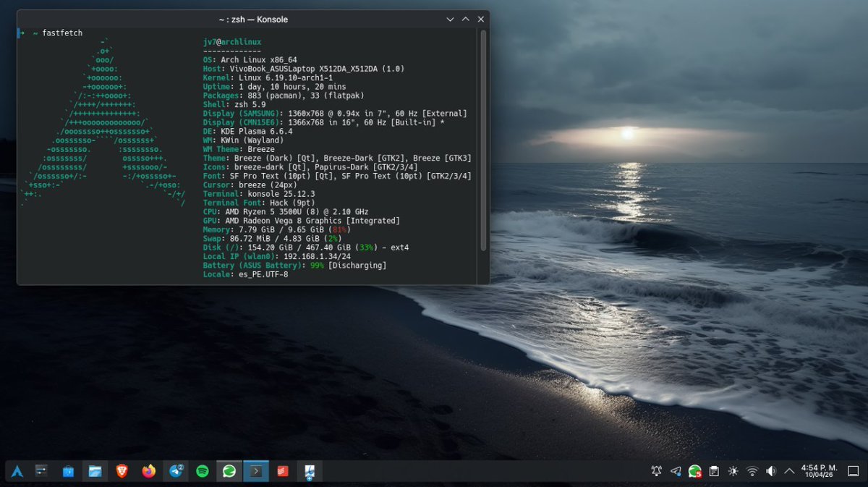Maximize Konsole with the up chevron
The height and width of the screenshot is (487, 868).
click(465, 20)
